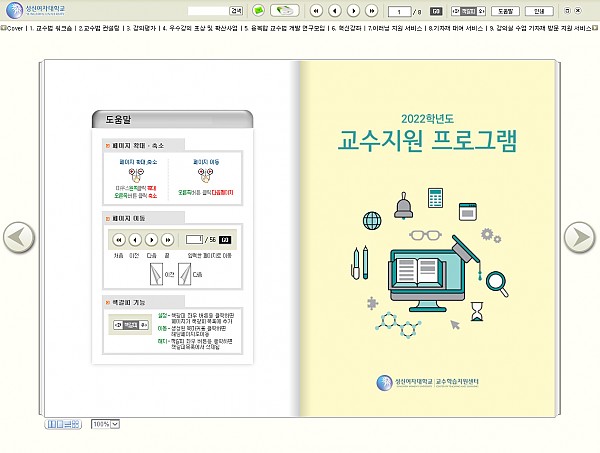Image resolution: width=600 pixels, height=453 pixels.
Task: Click the 검색 search button
Action: 236,11
